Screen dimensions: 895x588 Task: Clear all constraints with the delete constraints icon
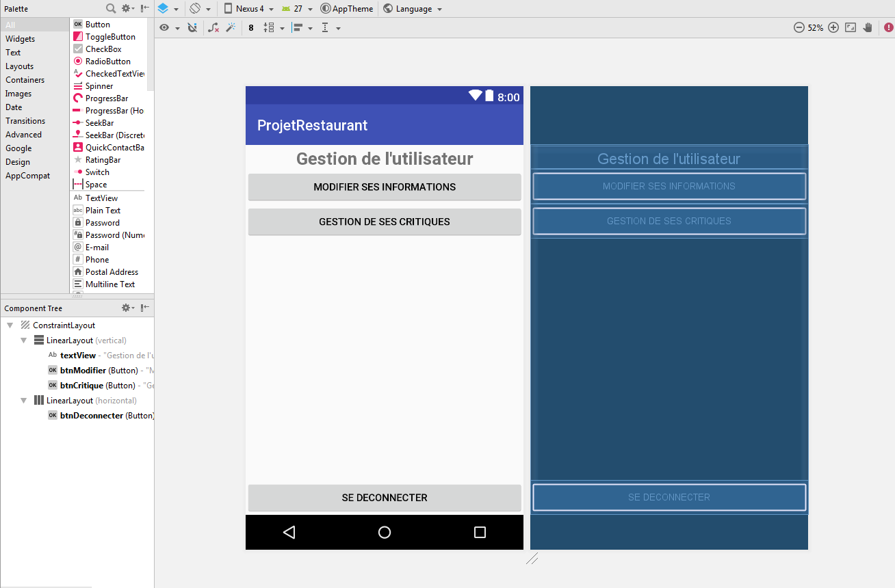[213, 27]
